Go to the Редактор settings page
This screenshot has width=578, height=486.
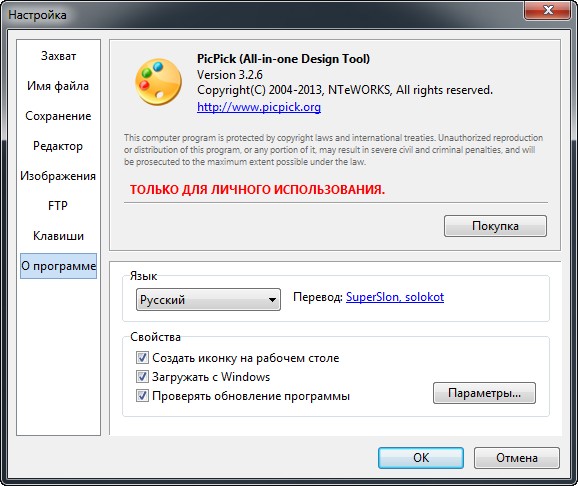[x=58, y=146]
